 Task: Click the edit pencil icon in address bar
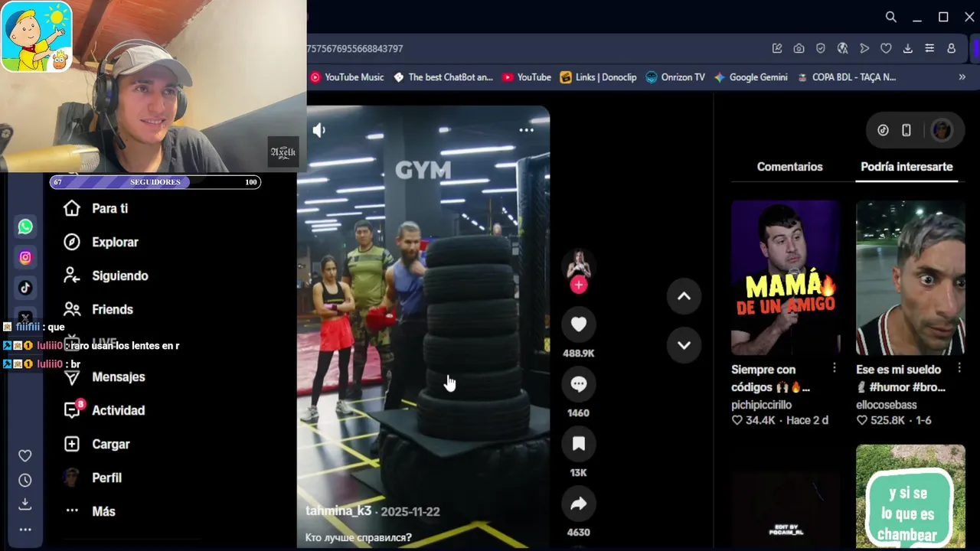click(777, 48)
